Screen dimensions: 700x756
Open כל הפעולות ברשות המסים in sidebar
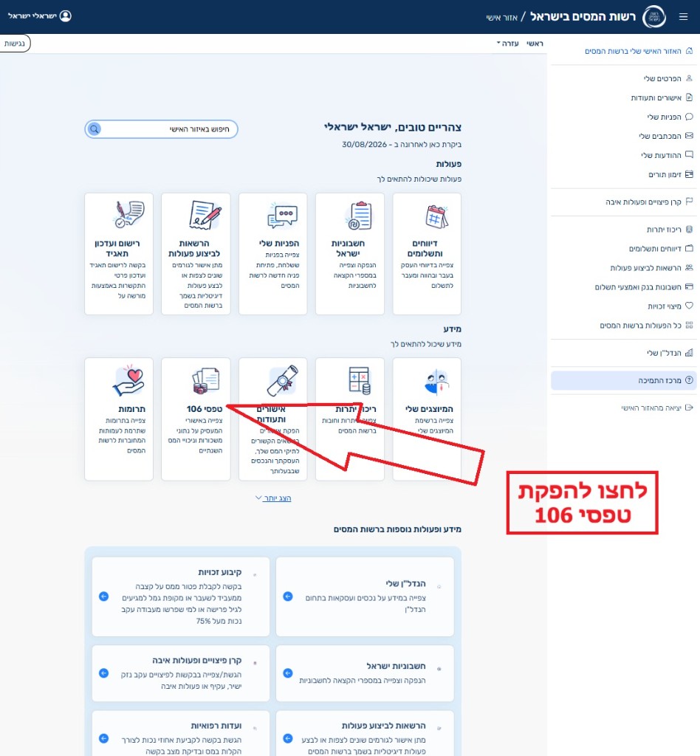coord(646,326)
